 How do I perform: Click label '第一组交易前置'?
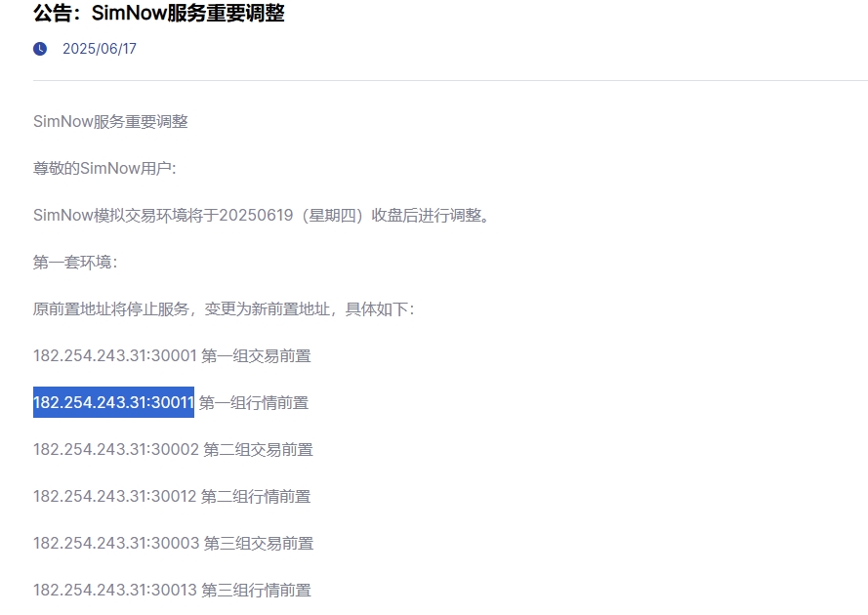coord(256,356)
